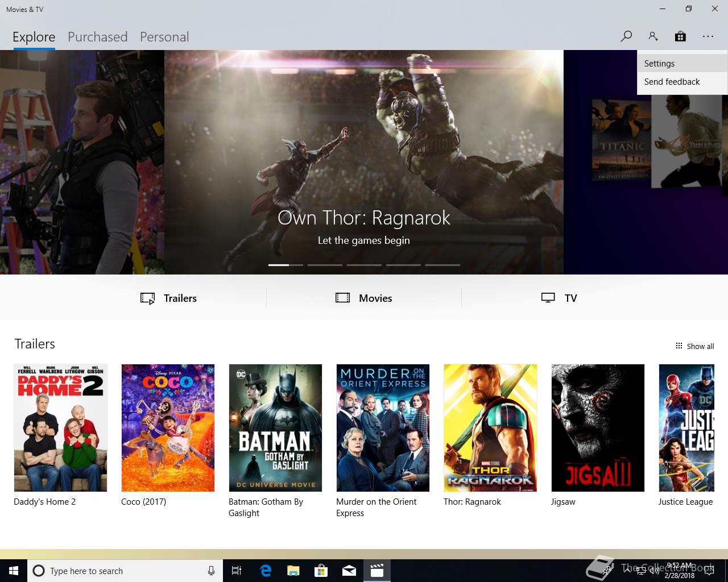
Task: Switch to the Personal tab
Action: click(x=164, y=37)
